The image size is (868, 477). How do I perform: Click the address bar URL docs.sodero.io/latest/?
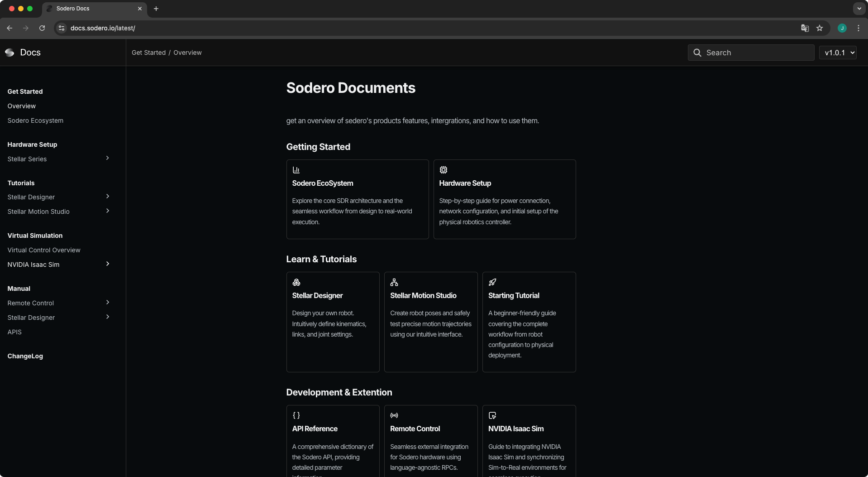pos(103,28)
